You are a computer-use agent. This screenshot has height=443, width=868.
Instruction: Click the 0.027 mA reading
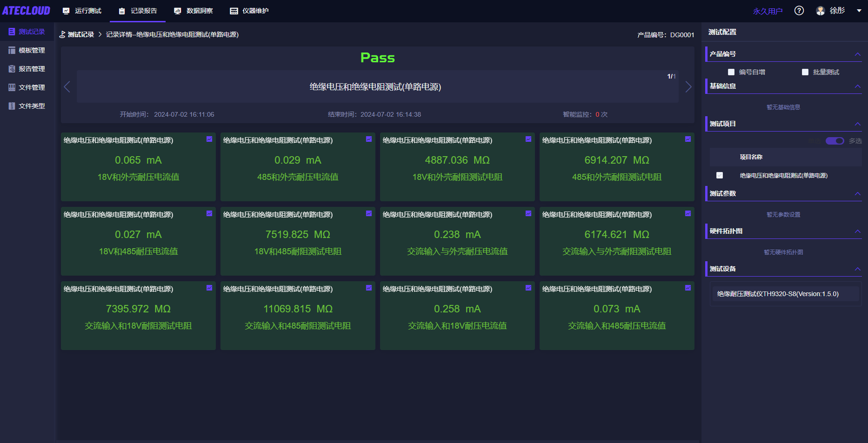click(x=138, y=235)
